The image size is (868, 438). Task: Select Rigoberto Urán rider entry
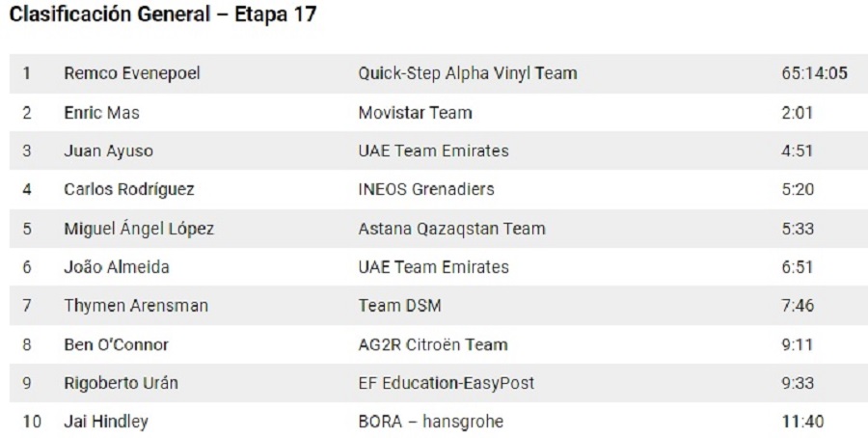click(x=121, y=383)
